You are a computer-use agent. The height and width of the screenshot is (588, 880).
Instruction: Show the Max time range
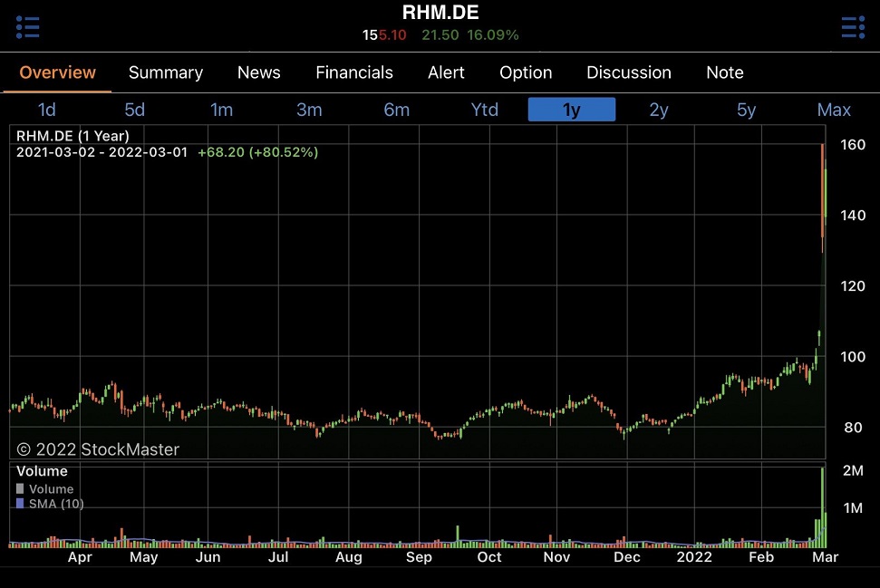pos(834,110)
